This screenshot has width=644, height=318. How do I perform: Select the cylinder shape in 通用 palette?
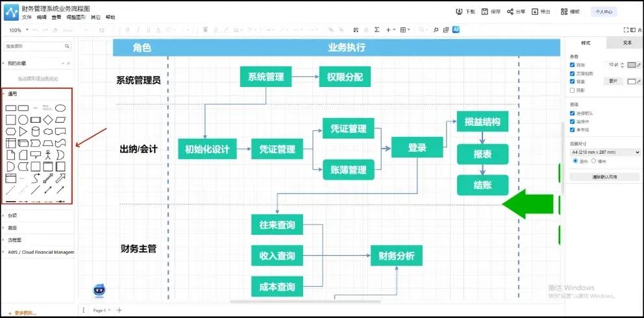(x=36, y=131)
